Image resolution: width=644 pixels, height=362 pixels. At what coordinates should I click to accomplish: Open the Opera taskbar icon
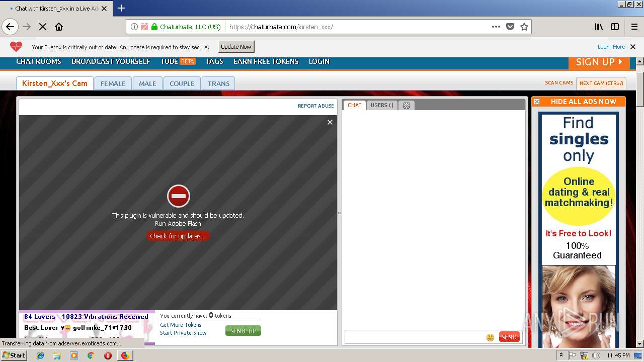(x=108, y=355)
